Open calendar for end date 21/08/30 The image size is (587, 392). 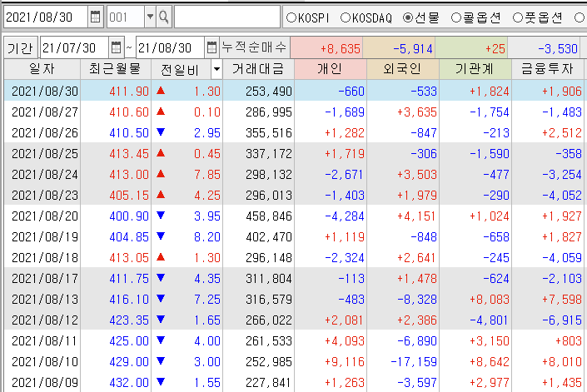211,47
